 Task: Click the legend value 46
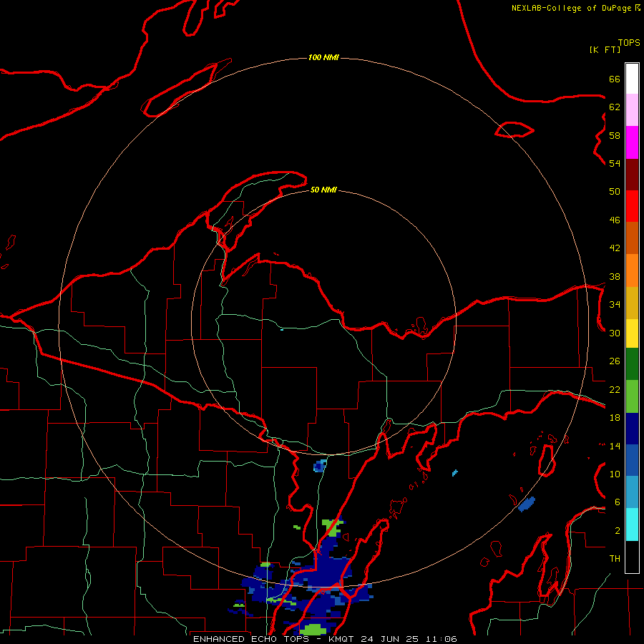615,220
